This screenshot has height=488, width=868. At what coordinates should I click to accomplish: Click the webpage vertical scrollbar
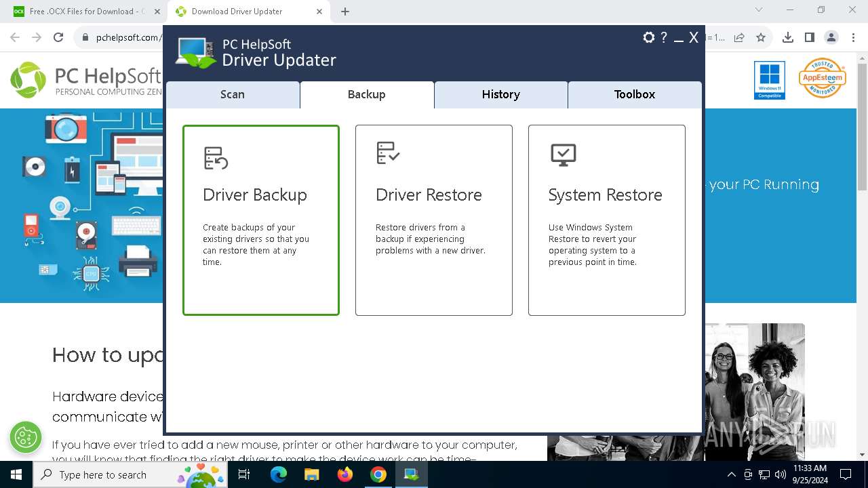pyautogui.click(x=863, y=256)
